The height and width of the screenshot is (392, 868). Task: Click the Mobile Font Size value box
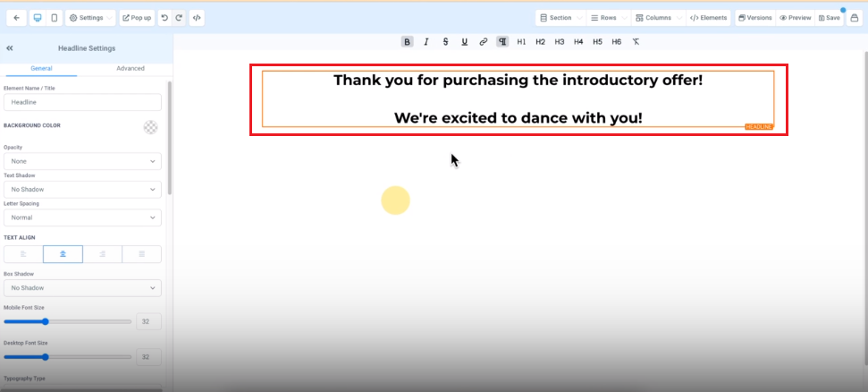[149, 321]
